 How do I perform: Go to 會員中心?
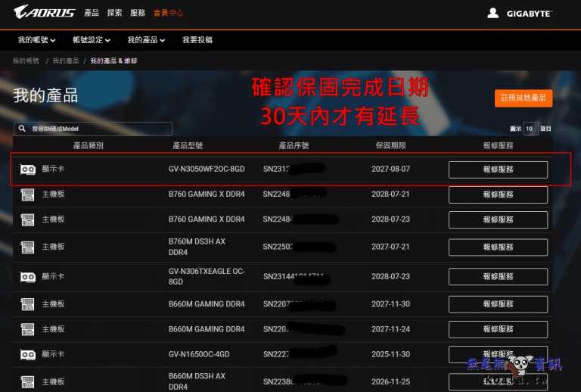(x=168, y=13)
